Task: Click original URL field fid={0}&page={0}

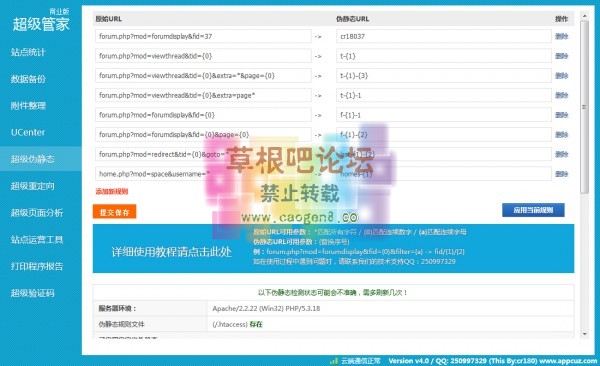Action: click(x=203, y=135)
